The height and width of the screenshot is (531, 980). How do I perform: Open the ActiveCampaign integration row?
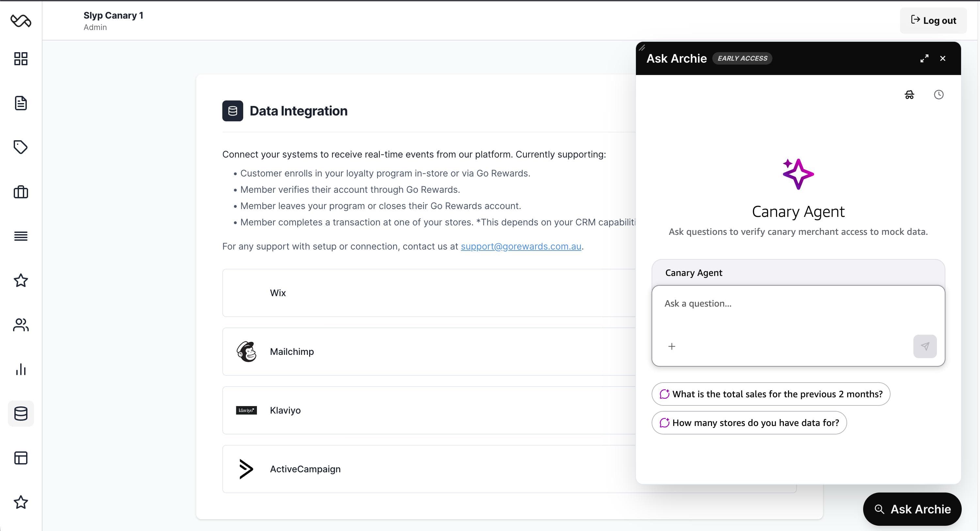point(429,469)
